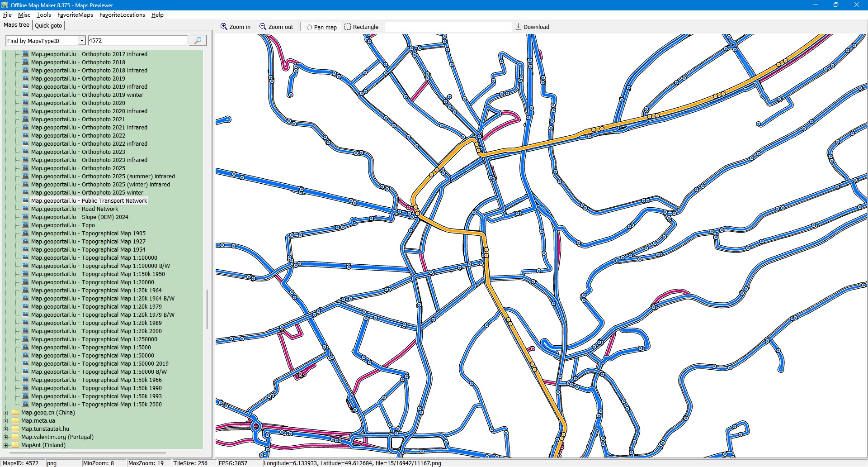Select the Pan map hand tool
Viewport: 868px width, 467px height.
(x=310, y=27)
